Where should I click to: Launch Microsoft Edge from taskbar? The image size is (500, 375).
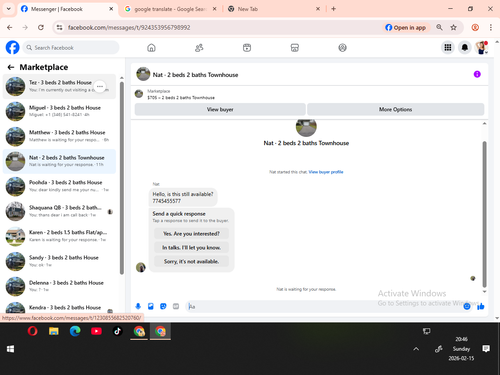coord(75,331)
